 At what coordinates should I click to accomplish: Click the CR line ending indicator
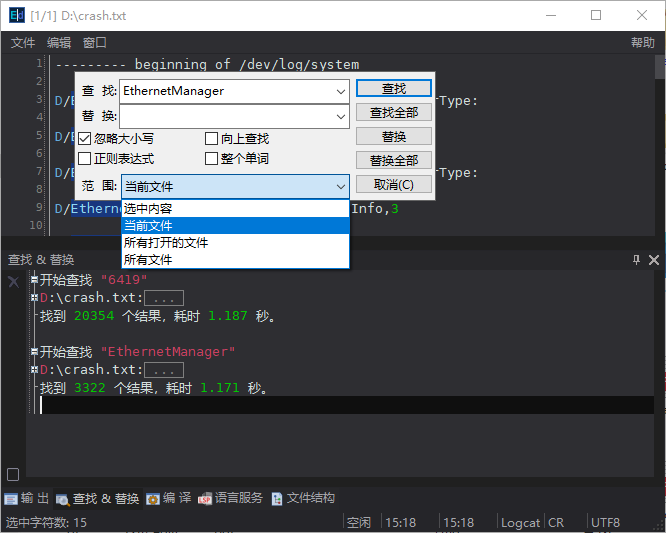pos(556,522)
